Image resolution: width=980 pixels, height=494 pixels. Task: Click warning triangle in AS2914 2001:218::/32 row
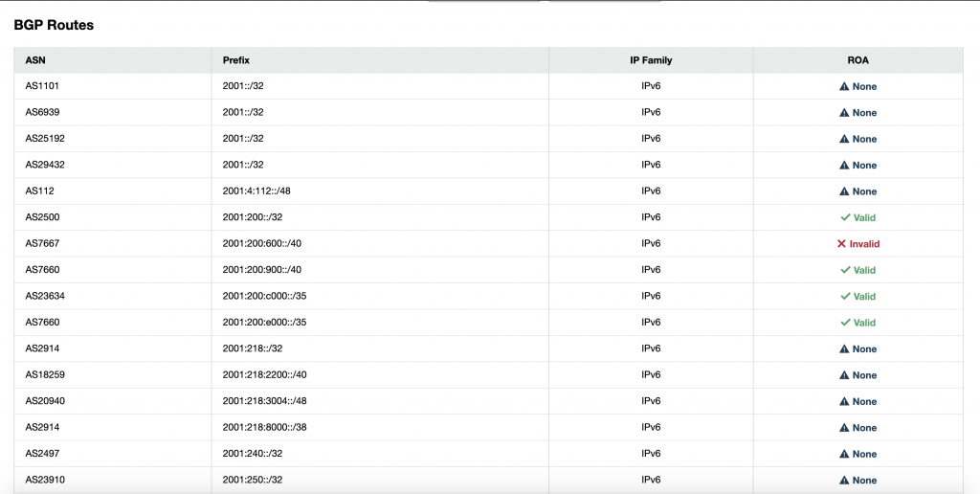844,348
